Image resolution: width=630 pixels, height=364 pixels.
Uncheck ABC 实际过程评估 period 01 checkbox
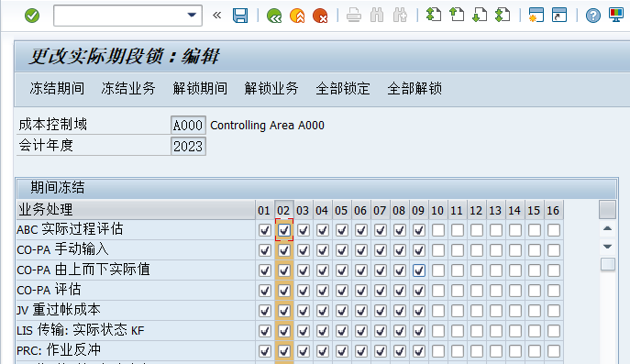pos(265,230)
